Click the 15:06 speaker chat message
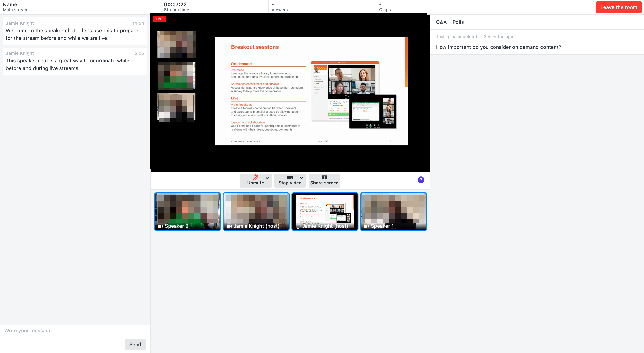644x353 pixels. pyautogui.click(x=74, y=61)
